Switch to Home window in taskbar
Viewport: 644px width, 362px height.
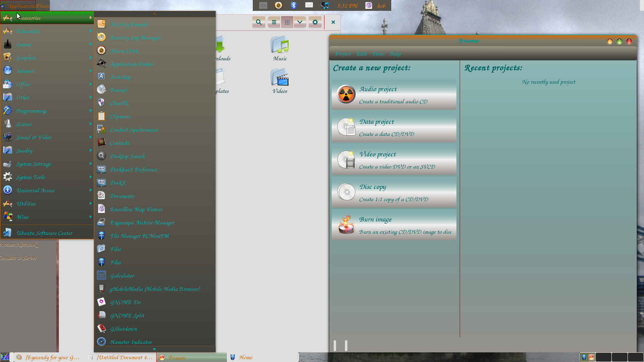click(x=263, y=357)
